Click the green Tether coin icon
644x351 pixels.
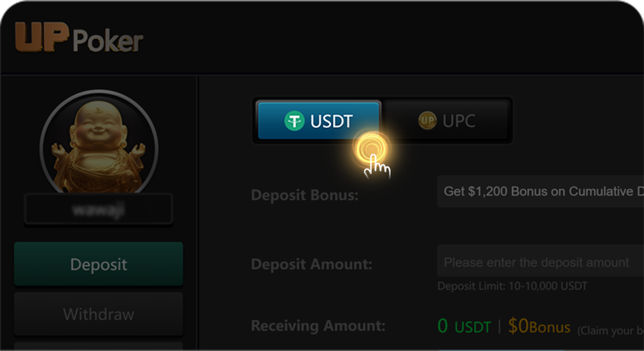[x=294, y=121]
